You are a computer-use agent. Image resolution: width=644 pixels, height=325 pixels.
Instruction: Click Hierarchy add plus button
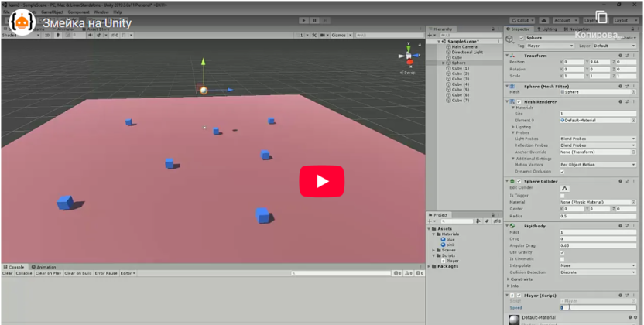(430, 36)
